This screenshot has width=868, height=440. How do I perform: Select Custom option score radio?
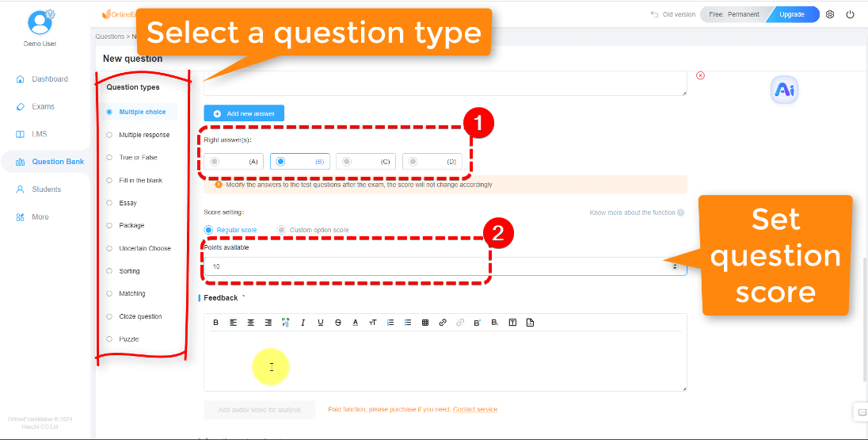282,230
